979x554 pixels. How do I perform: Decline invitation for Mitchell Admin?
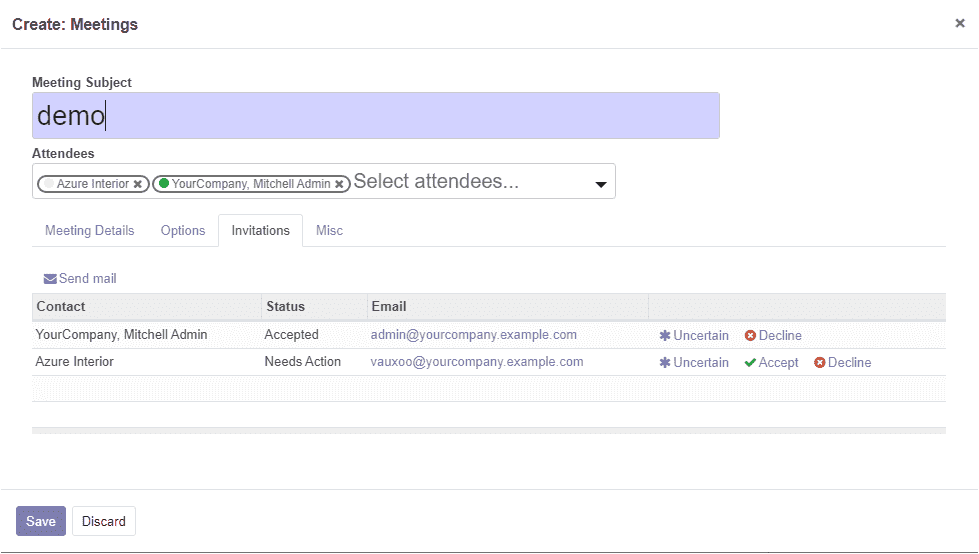point(773,335)
